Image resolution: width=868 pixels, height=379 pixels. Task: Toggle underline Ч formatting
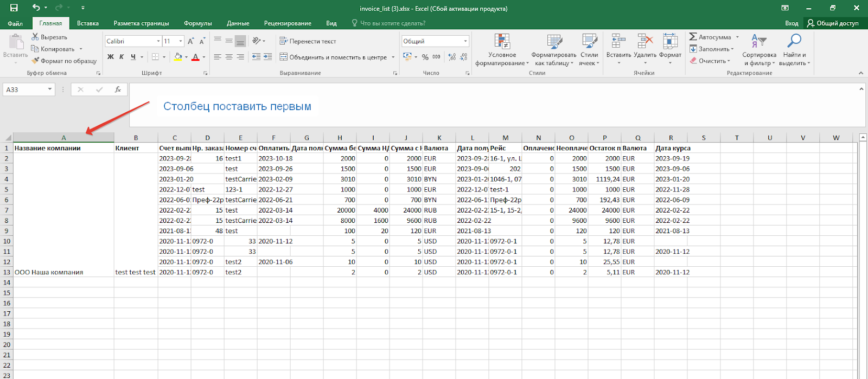tap(133, 56)
